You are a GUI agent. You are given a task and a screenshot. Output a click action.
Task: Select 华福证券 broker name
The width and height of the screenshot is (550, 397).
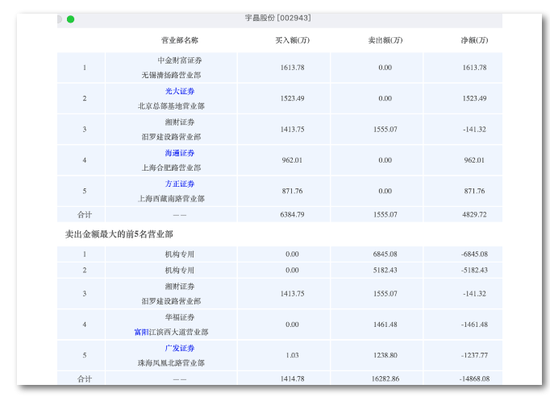180,317
